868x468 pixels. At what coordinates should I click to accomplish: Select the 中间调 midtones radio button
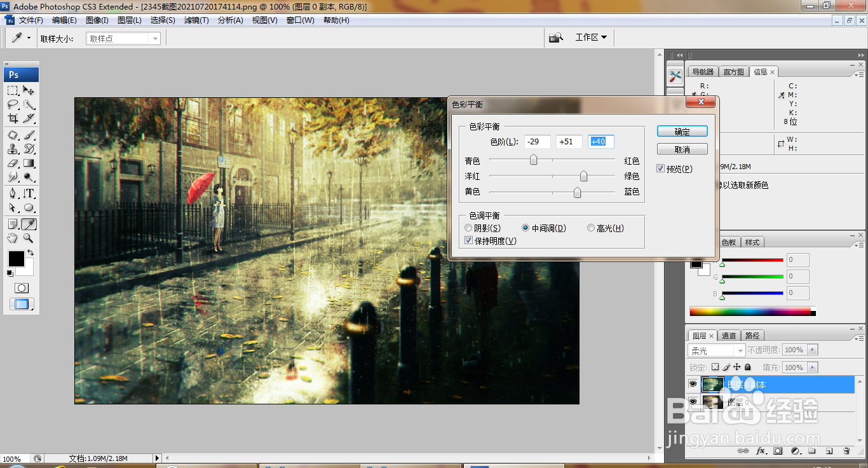pyautogui.click(x=526, y=228)
